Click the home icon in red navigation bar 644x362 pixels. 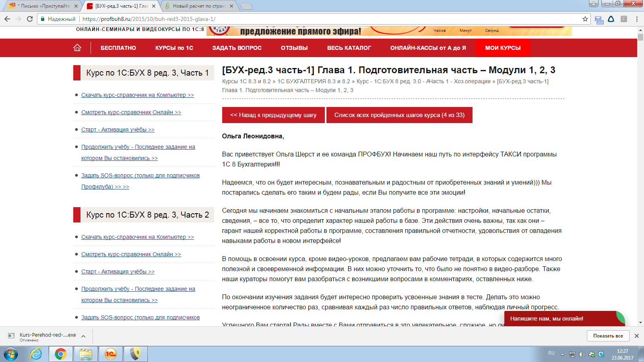pyautogui.click(x=77, y=48)
